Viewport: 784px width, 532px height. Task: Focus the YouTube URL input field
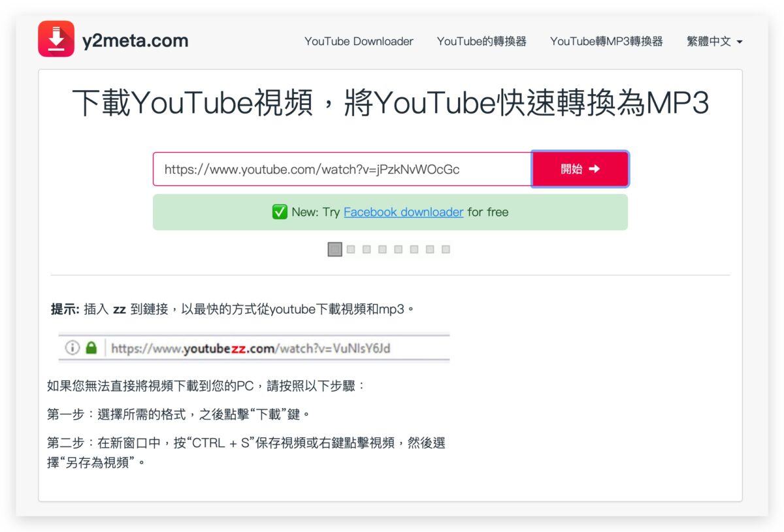click(x=342, y=169)
